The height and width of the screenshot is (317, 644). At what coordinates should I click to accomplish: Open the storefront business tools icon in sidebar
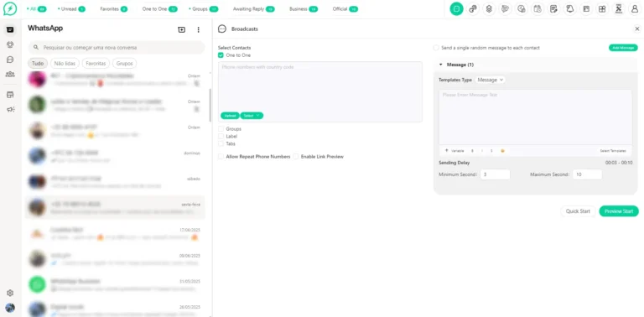click(x=10, y=95)
